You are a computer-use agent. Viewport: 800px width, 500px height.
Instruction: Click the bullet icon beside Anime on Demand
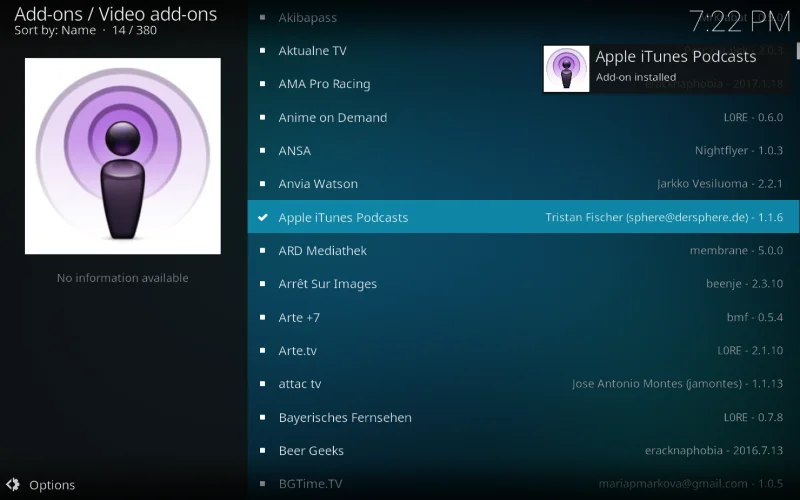(x=262, y=117)
